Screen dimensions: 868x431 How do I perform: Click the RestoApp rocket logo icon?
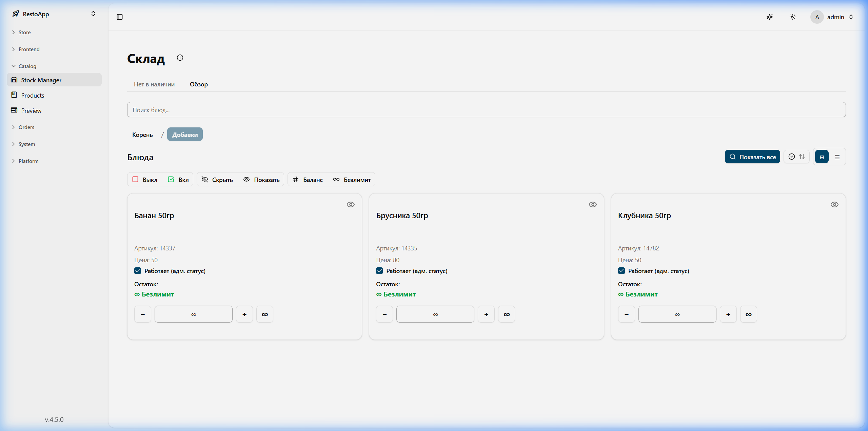pos(16,14)
